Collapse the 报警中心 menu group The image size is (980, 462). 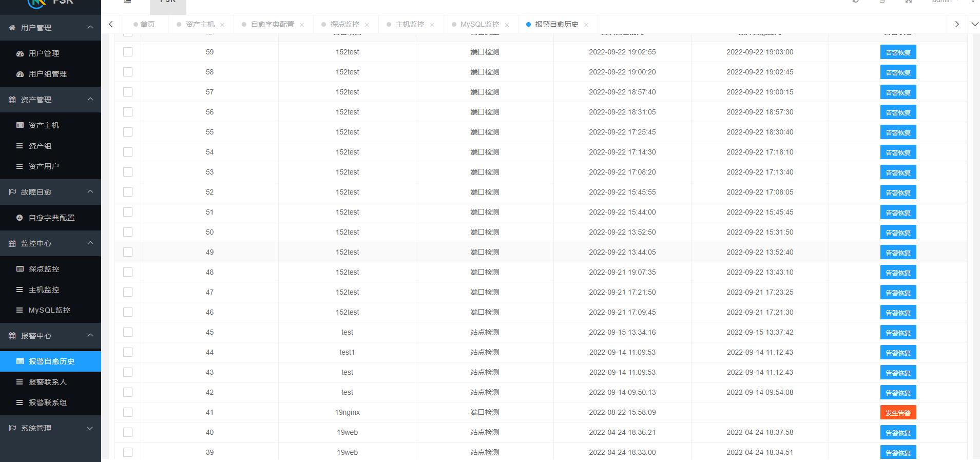(50, 336)
